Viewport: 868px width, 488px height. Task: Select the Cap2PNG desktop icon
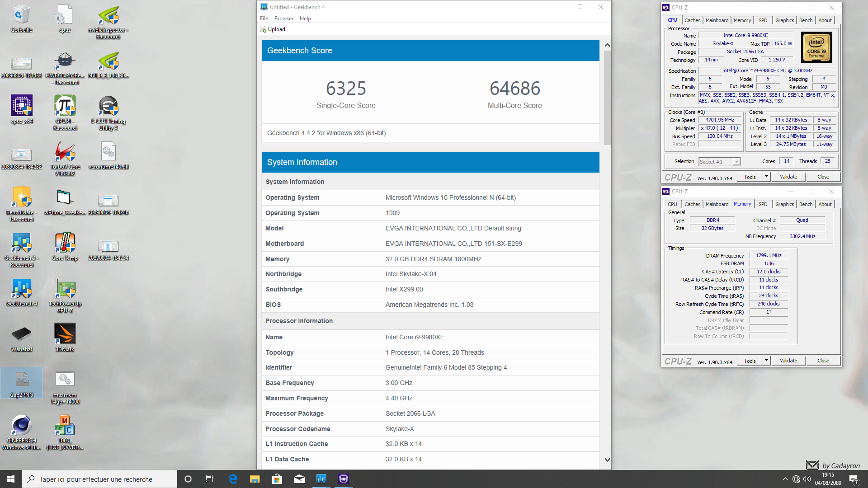point(22,384)
